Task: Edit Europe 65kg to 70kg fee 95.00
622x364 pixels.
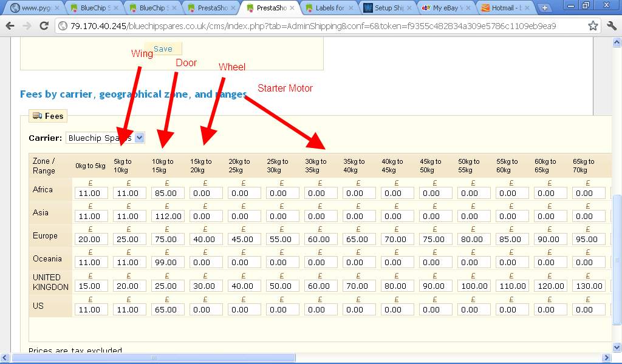Action: 589,239
